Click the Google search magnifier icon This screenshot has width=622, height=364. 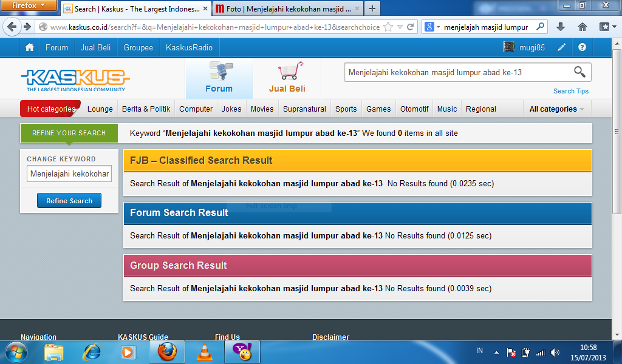pos(540,27)
